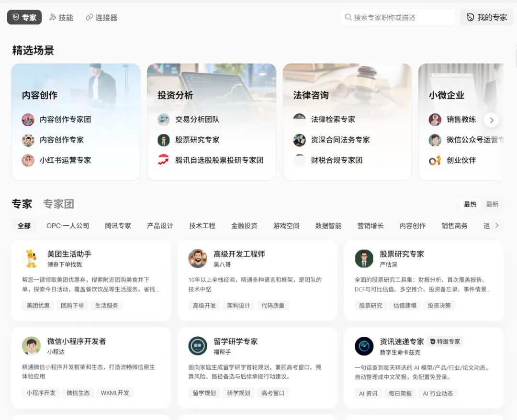The width and height of the screenshot is (517, 420).
Task: Open 财税合规专家团 link
Action: 337,160
